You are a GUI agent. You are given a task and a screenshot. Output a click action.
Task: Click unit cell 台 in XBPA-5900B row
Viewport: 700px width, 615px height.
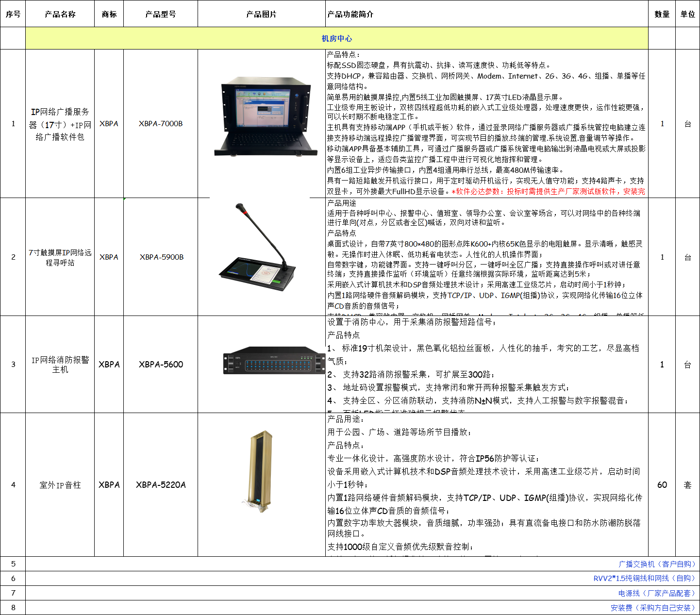coord(688,257)
